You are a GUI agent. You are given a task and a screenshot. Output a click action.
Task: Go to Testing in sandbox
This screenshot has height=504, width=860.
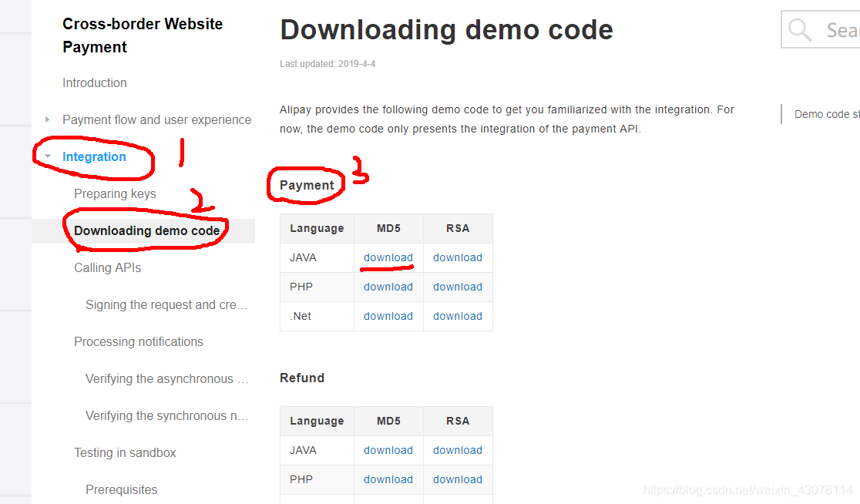[x=125, y=453]
